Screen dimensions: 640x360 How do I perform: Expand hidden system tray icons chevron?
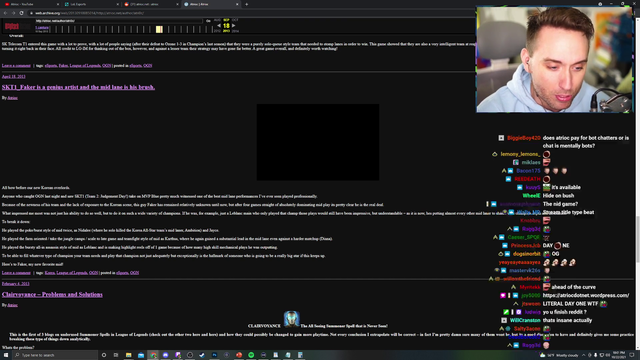(x=584, y=355)
